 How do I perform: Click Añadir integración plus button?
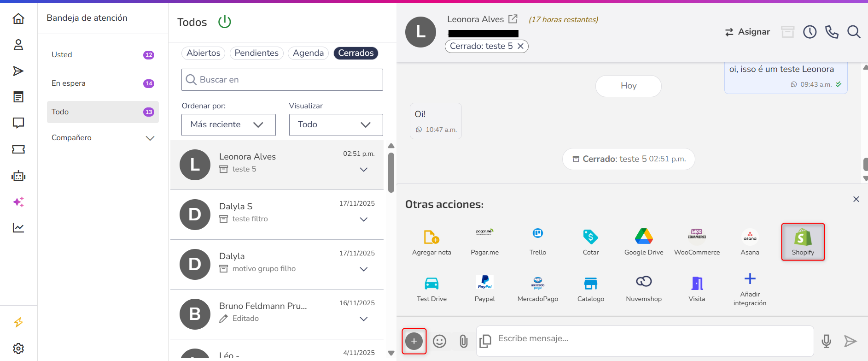tap(750, 289)
